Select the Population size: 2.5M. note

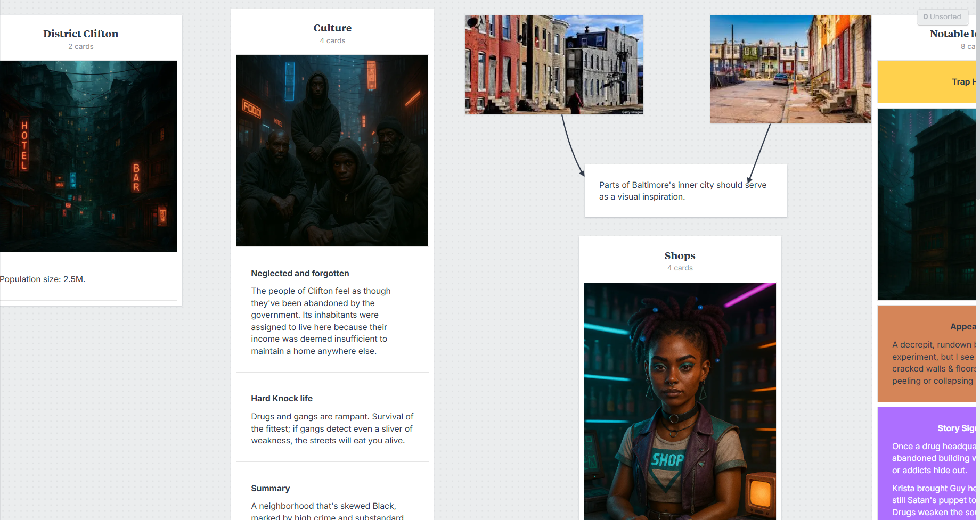(88, 279)
